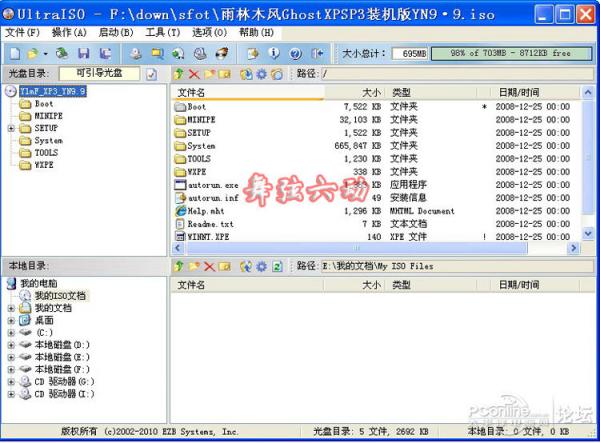
Task: Sort ISO files by 大小 column header
Action: [x=355, y=92]
